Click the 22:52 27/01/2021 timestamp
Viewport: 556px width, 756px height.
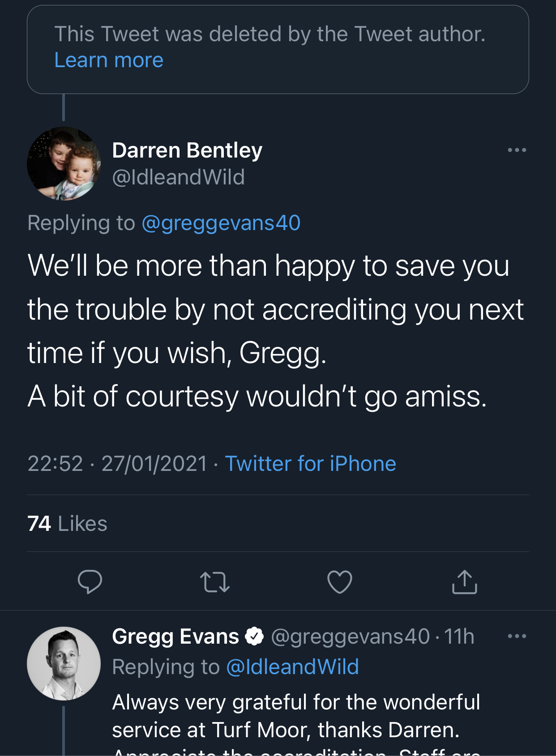point(117,464)
